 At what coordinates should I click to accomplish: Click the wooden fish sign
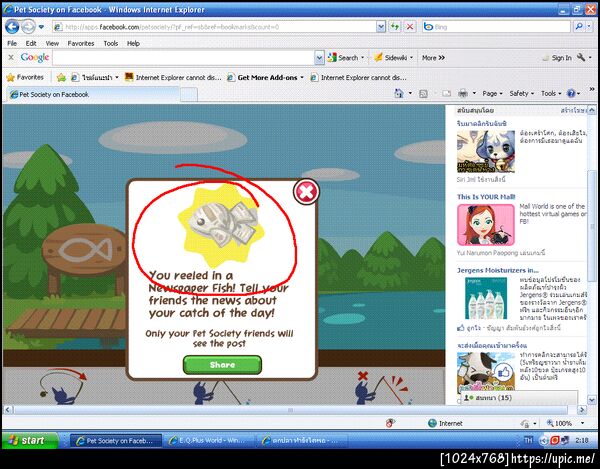coord(84,251)
